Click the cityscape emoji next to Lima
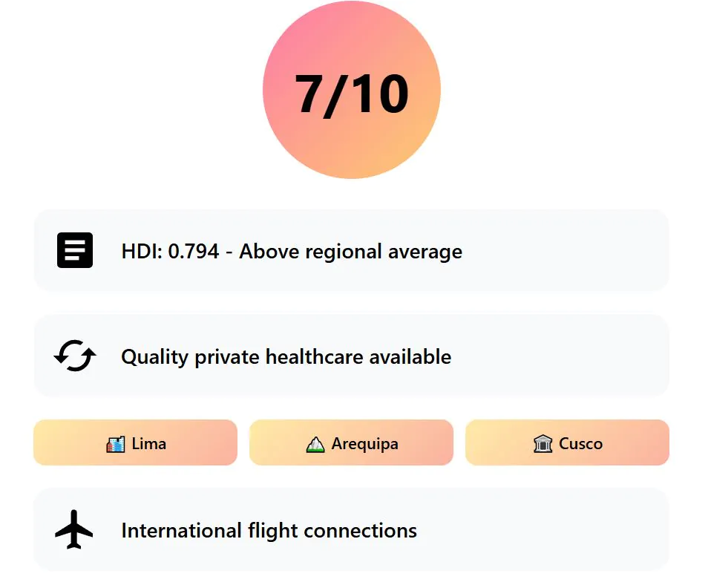708x588 pixels. (116, 444)
